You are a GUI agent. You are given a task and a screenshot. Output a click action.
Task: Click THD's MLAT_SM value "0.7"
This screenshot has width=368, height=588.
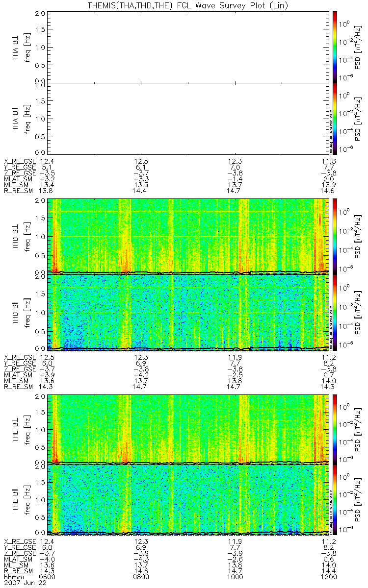point(328,375)
